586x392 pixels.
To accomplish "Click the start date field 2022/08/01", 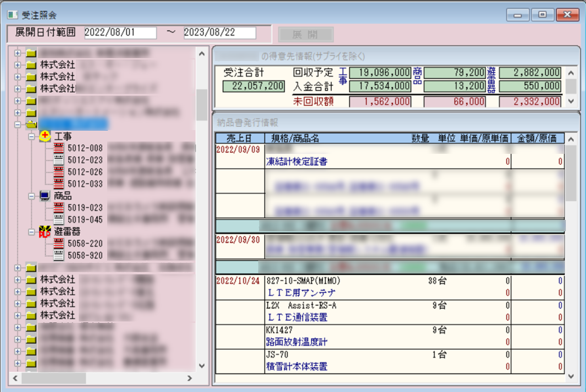I will click(120, 33).
